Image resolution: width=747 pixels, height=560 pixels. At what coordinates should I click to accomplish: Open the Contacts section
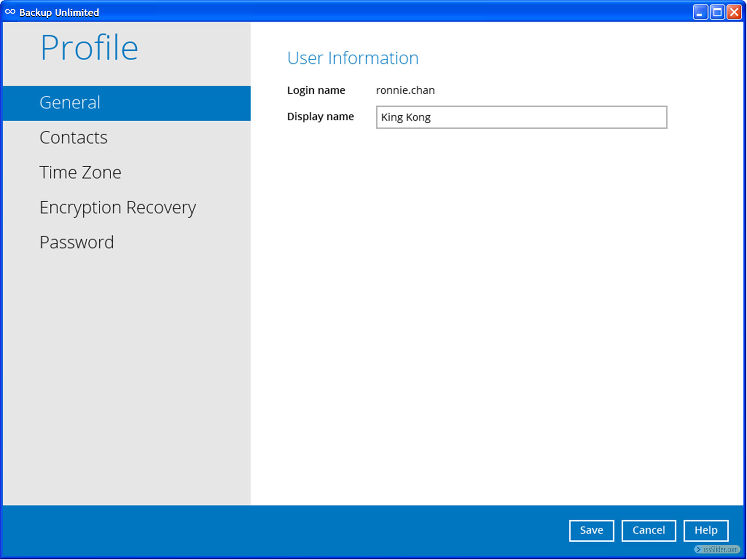pyautogui.click(x=73, y=138)
